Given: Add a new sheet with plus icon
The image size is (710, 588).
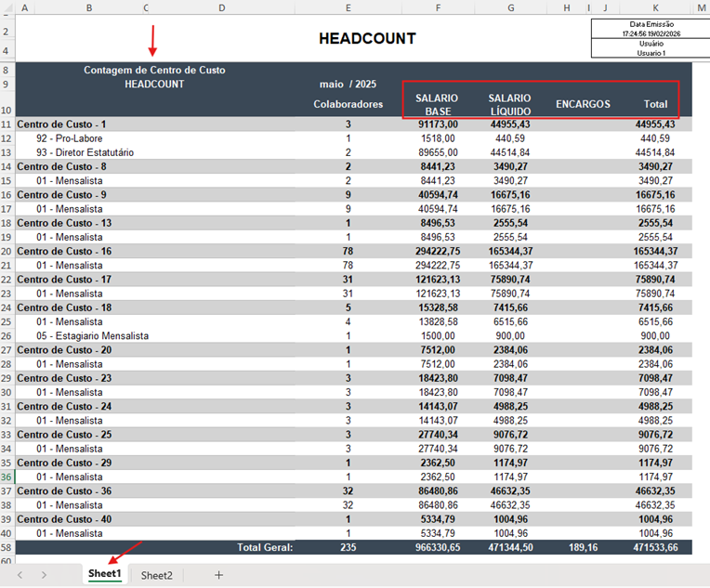Looking at the screenshot, I should 218,575.
